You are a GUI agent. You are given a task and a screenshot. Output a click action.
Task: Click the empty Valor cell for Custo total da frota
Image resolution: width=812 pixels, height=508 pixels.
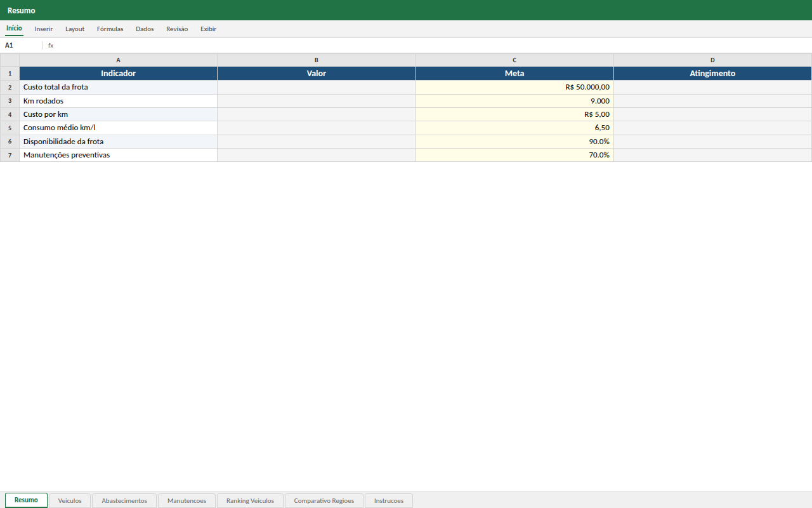(x=317, y=87)
